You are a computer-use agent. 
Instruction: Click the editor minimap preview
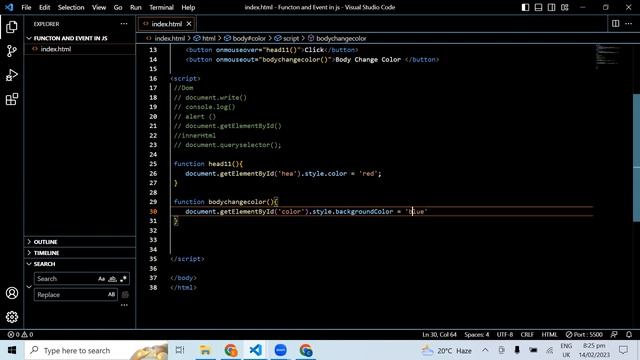[607, 56]
